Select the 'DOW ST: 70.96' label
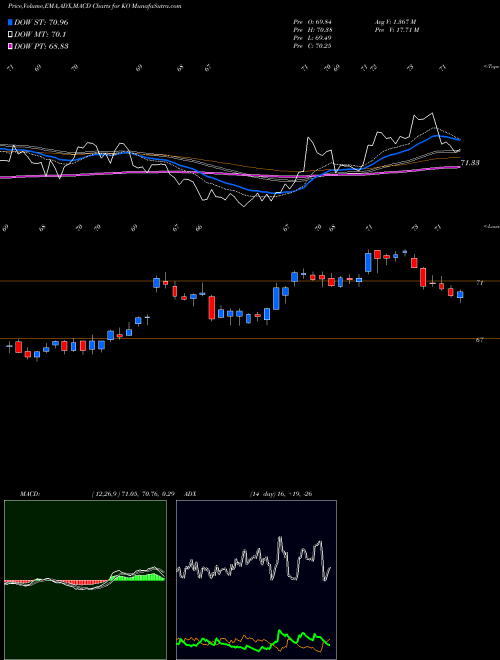500x660 pixels. coord(41,22)
